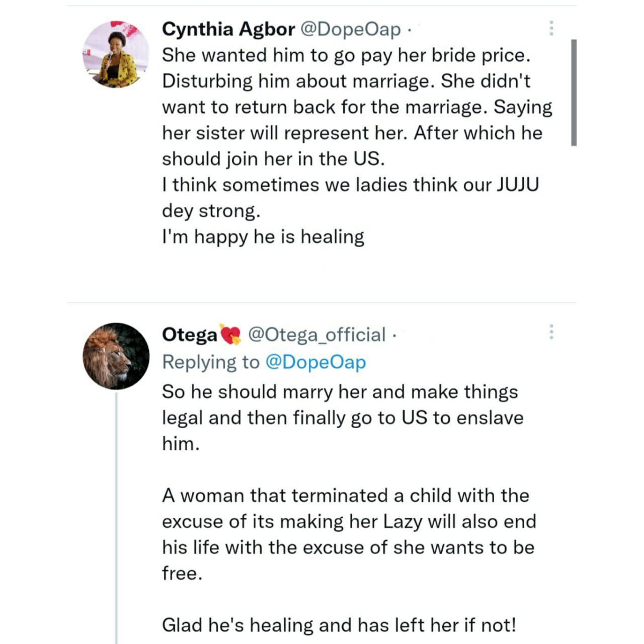Click the heart emoji beside Otega's name
The height and width of the screenshot is (644, 644).
(231, 335)
